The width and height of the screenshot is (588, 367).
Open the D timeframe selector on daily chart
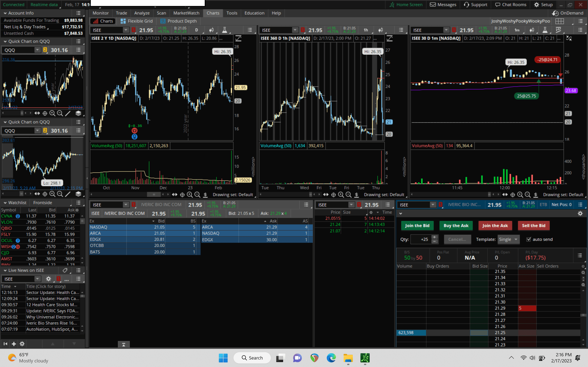point(196,30)
